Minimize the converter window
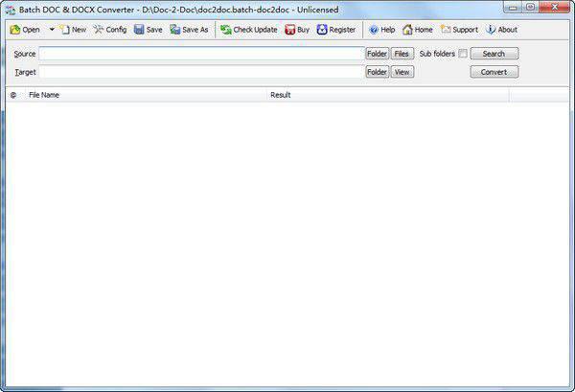575x392 pixels. pyautogui.click(x=514, y=8)
